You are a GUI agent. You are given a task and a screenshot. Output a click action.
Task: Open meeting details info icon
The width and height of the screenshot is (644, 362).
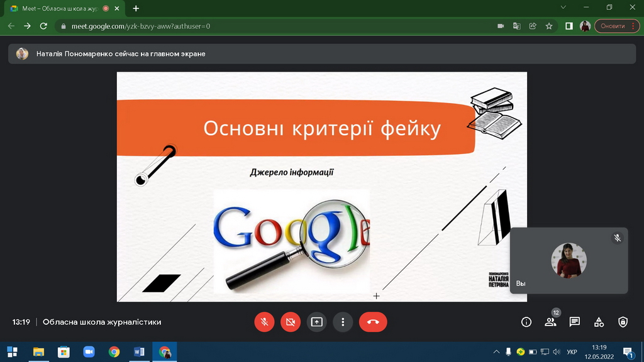[x=526, y=322]
